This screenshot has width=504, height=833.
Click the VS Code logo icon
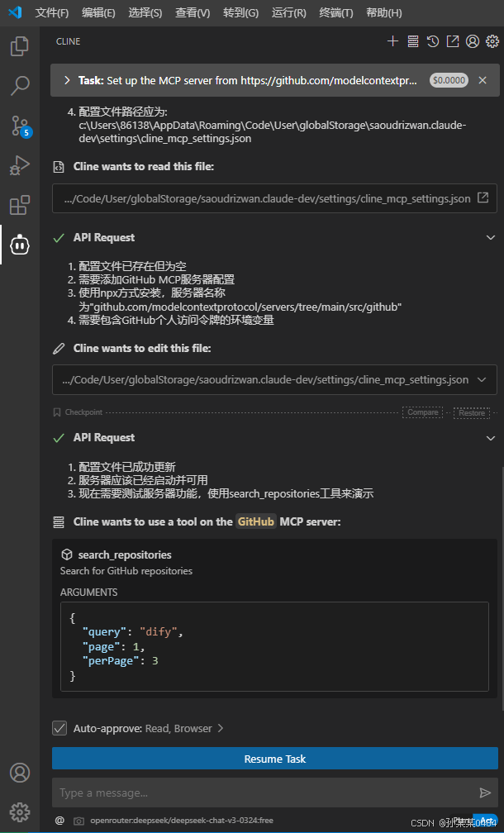click(x=15, y=12)
